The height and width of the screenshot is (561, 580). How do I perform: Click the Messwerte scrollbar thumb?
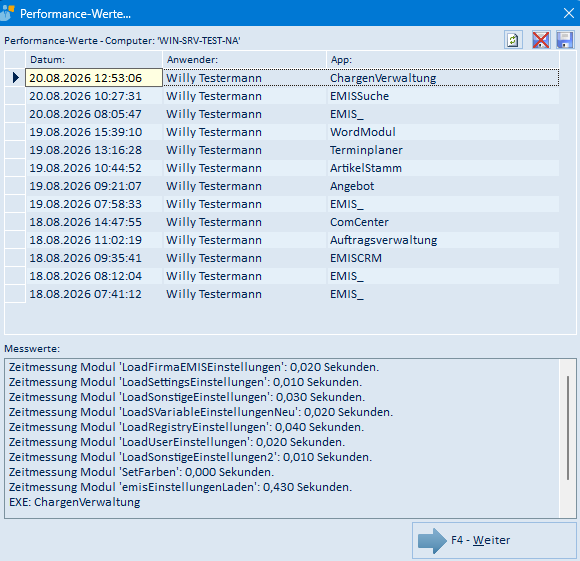pos(568,428)
